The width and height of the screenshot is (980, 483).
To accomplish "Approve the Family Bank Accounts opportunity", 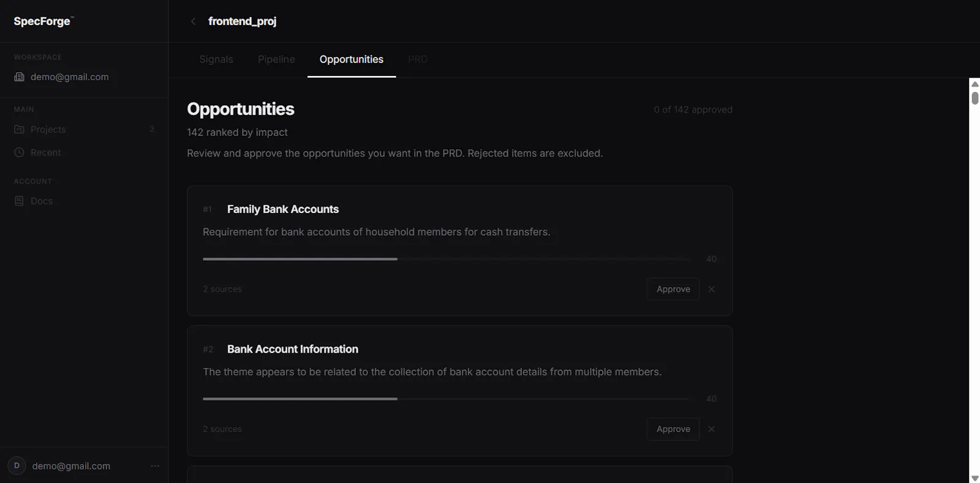I will (673, 289).
